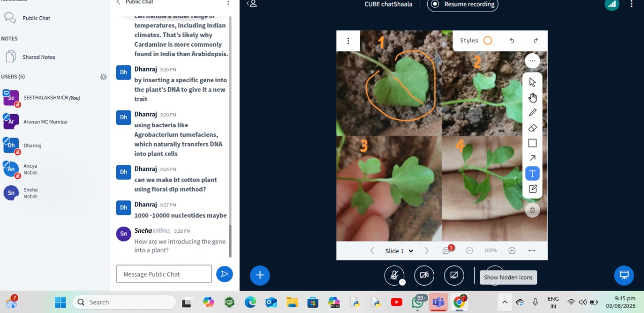Select the sticky note tool

532,189
